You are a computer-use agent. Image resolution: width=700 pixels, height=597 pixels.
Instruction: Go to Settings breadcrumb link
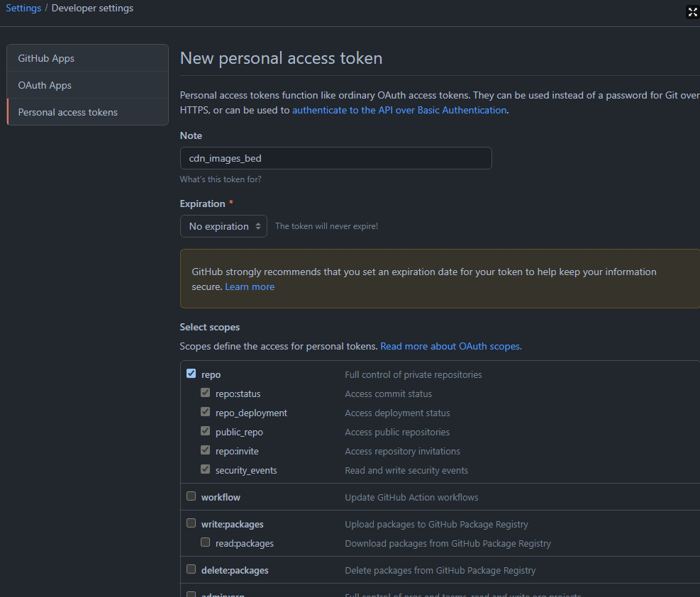point(23,8)
